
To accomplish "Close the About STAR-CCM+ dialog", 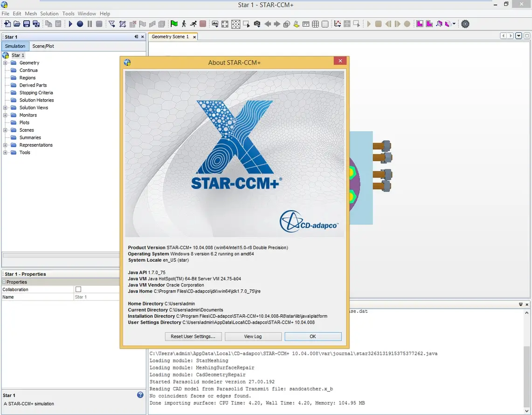I will pos(340,61).
